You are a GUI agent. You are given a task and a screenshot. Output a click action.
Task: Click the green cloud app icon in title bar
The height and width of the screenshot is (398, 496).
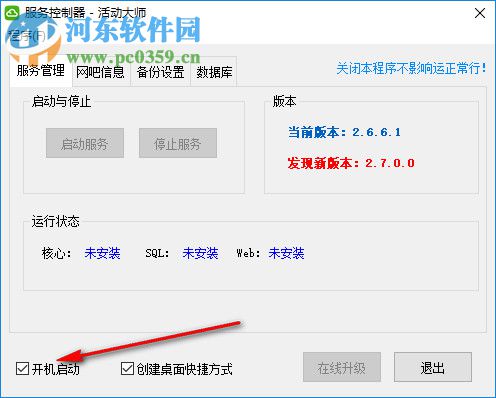pyautogui.click(x=12, y=13)
